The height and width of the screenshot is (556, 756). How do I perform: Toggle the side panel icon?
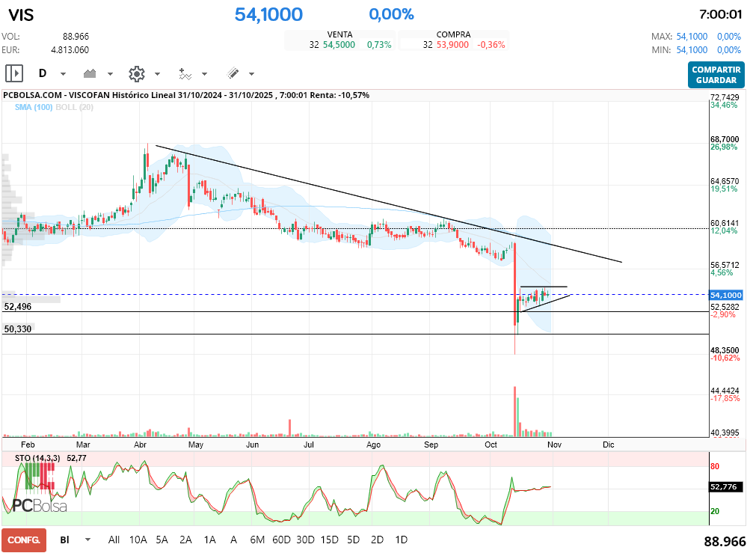tap(14, 74)
